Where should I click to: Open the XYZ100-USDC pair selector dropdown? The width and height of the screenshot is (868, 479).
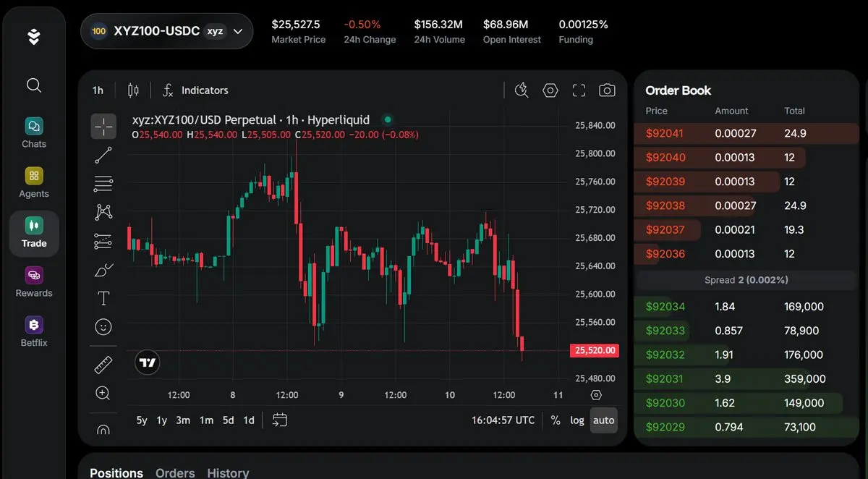click(x=167, y=31)
